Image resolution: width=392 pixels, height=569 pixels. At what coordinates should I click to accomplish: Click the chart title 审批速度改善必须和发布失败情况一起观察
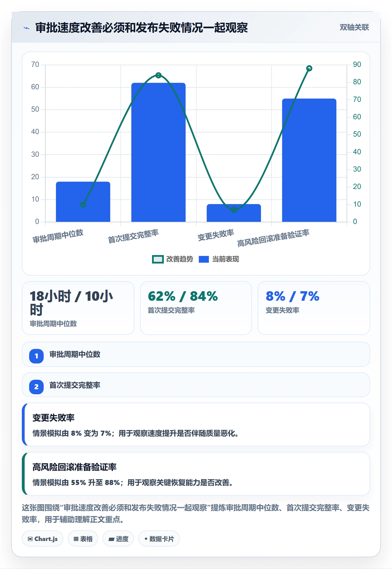pos(141,27)
